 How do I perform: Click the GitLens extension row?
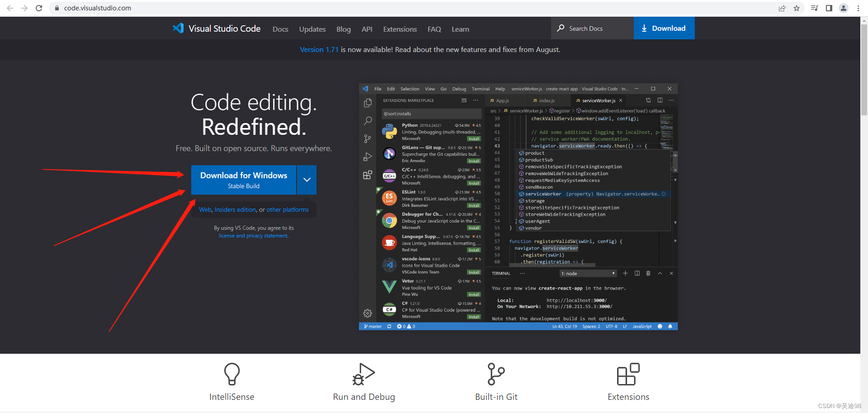(x=431, y=154)
